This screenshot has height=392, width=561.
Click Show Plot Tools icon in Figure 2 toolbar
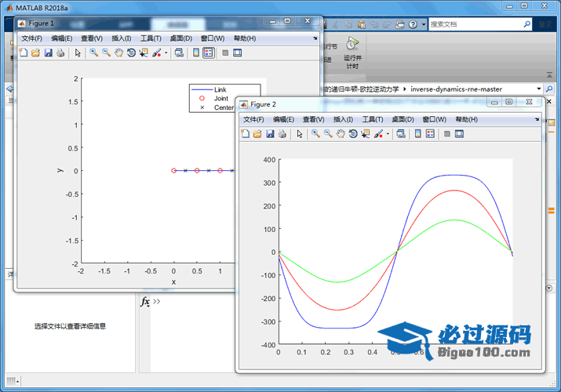(x=459, y=134)
